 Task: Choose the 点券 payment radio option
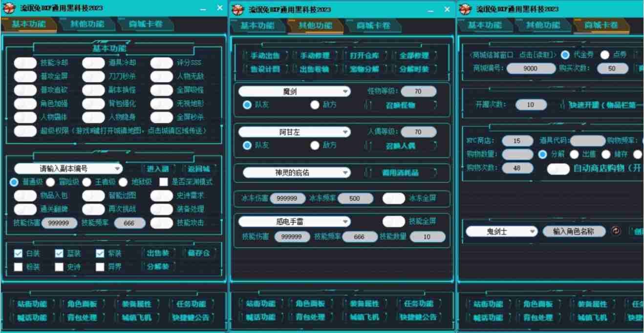605,55
